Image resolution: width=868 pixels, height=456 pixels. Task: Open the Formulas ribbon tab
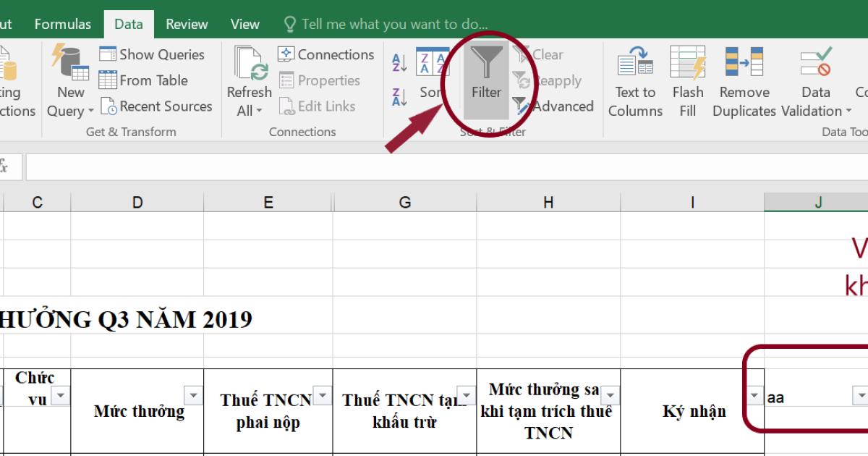pos(62,23)
